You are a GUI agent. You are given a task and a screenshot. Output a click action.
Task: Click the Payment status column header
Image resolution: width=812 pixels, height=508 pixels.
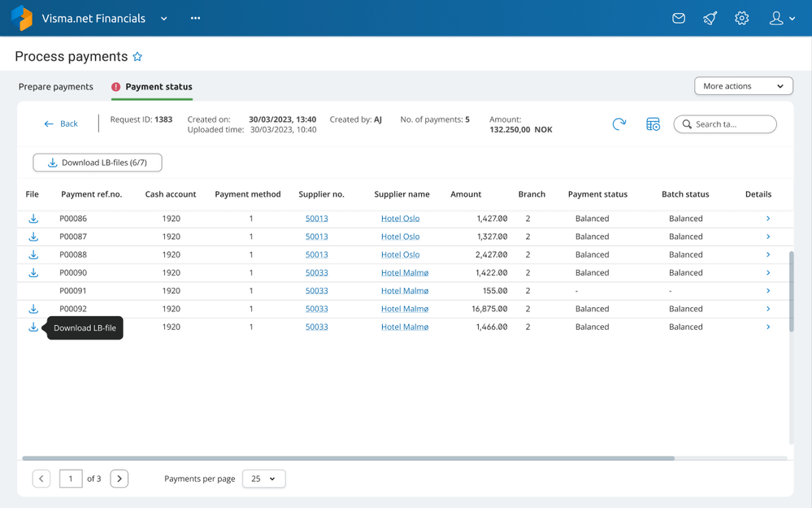(x=597, y=194)
